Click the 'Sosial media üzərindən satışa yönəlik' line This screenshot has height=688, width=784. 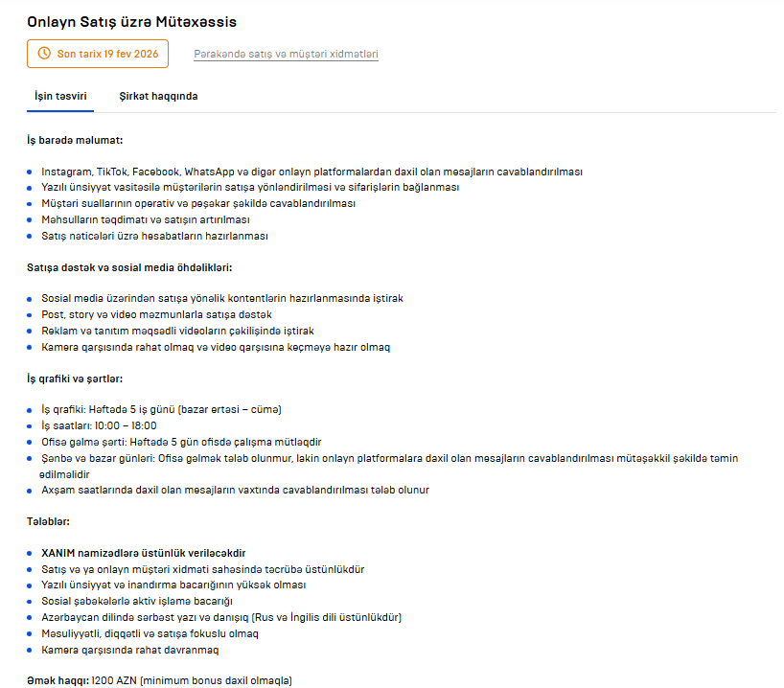(222, 299)
